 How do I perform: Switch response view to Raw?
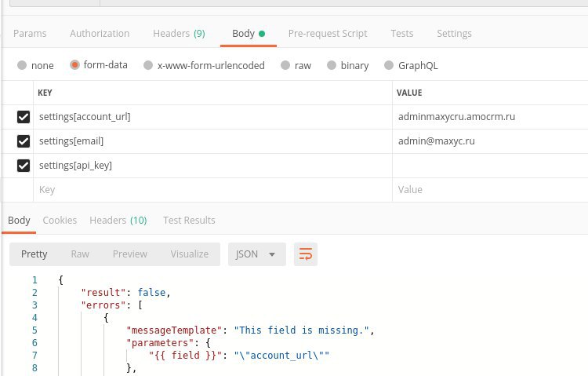tap(80, 254)
